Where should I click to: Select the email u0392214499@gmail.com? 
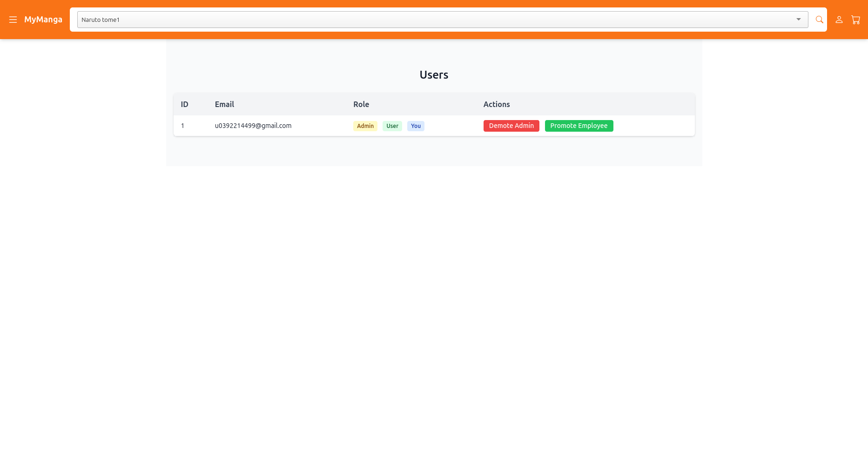[x=253, y=126]
